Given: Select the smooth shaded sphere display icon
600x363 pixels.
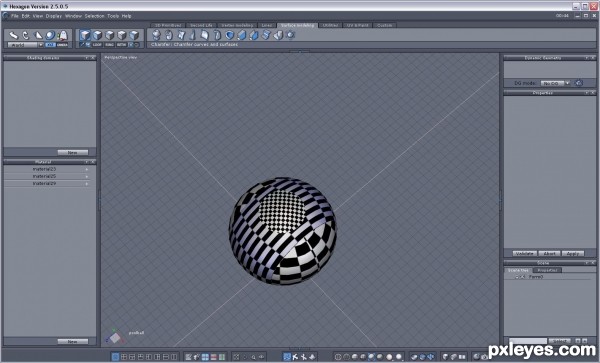Looking at the screenshot, I should (x=390, y=356).
